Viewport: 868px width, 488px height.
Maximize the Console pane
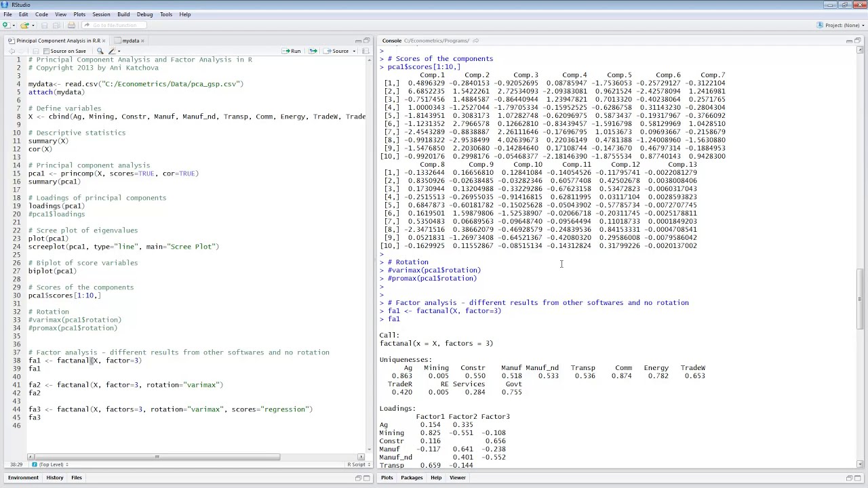coord(858,41)
